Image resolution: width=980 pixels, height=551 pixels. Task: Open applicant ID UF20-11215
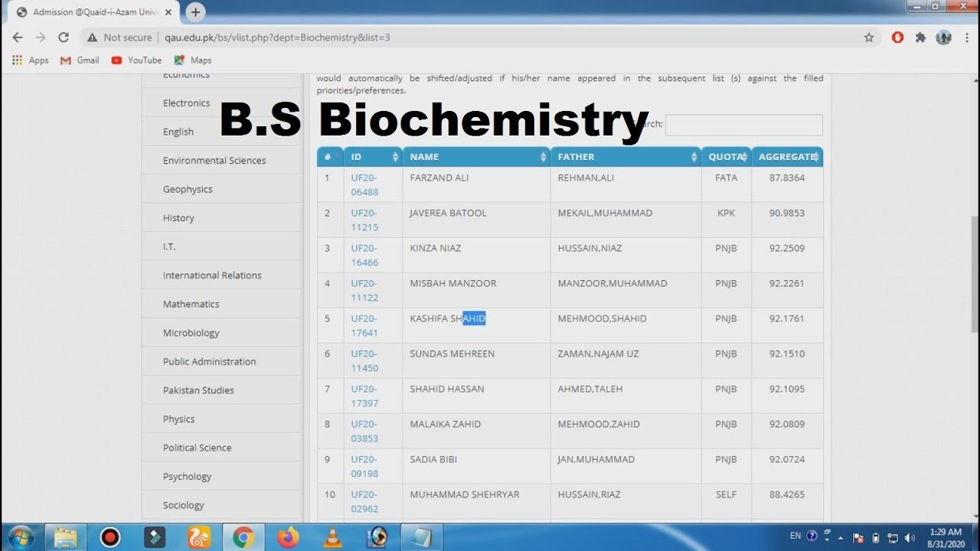pyautogui.click(x=364, y=220)
